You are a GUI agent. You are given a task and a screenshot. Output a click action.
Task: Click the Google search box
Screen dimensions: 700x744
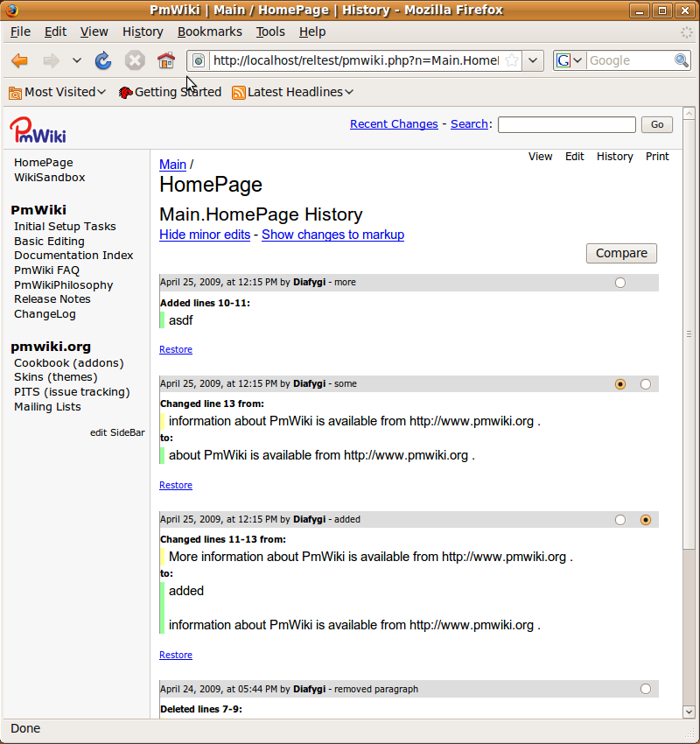[x=630, y=60]
